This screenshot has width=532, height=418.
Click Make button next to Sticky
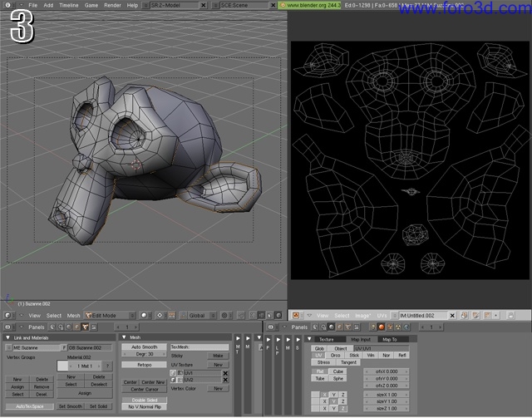218,356
